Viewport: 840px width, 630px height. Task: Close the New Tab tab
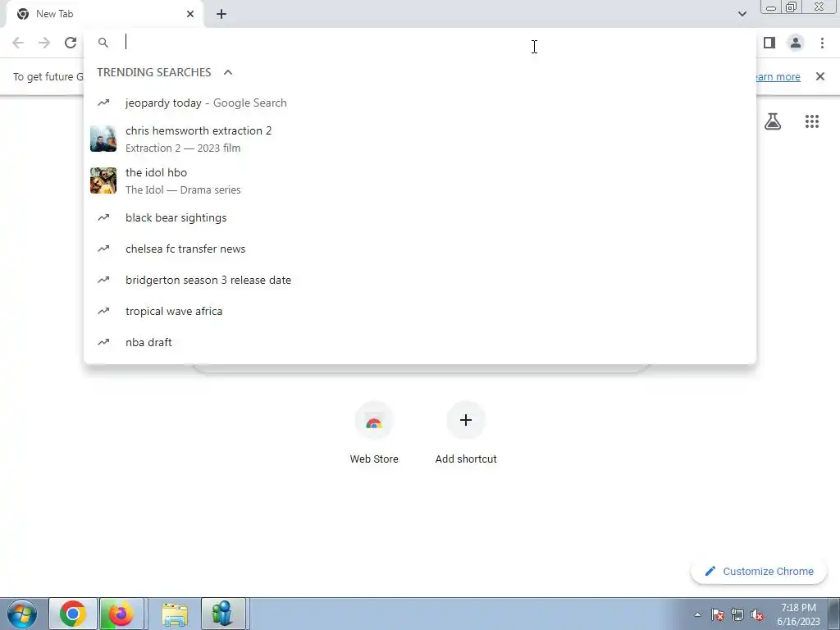(x=190, y=14)
